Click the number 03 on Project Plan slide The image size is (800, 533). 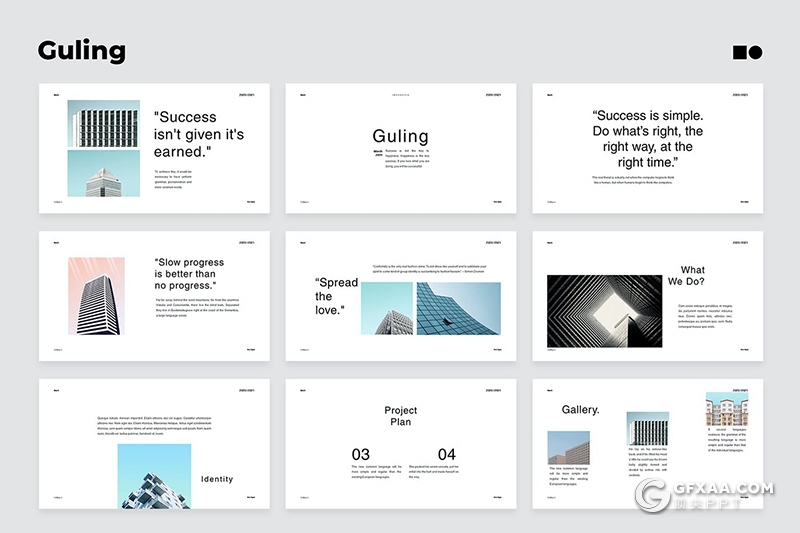click(360, 454)
